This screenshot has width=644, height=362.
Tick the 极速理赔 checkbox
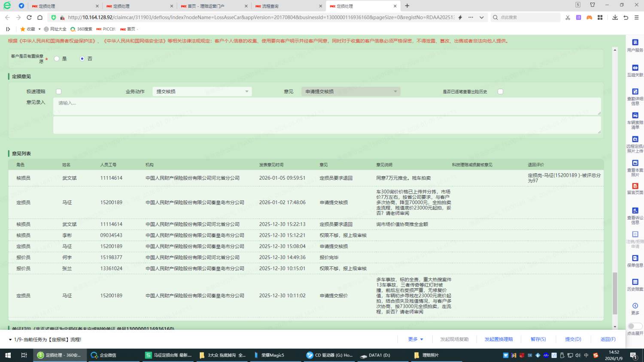tap(59, 91)
